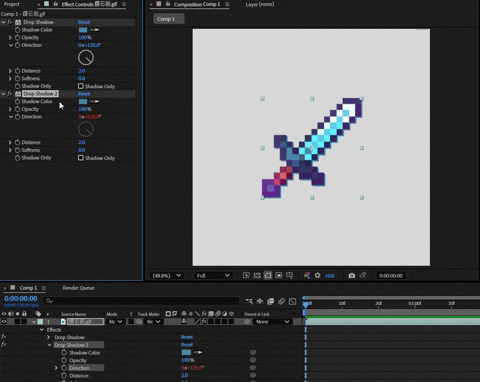Toggle the Shy layers hide icon in timeline
This screenshot has height=382, width=480.
(x=260, y=301)
